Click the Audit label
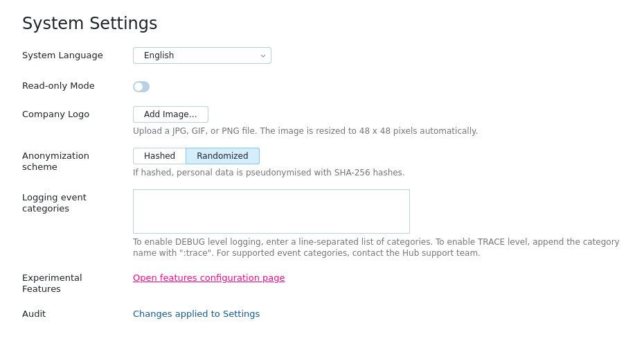 tap(34, 314)
